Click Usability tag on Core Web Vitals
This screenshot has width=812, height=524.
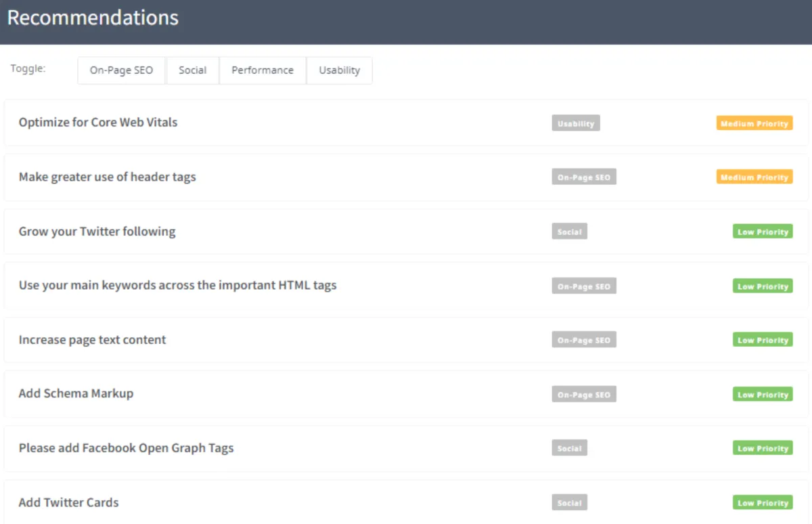pos(576,123)
